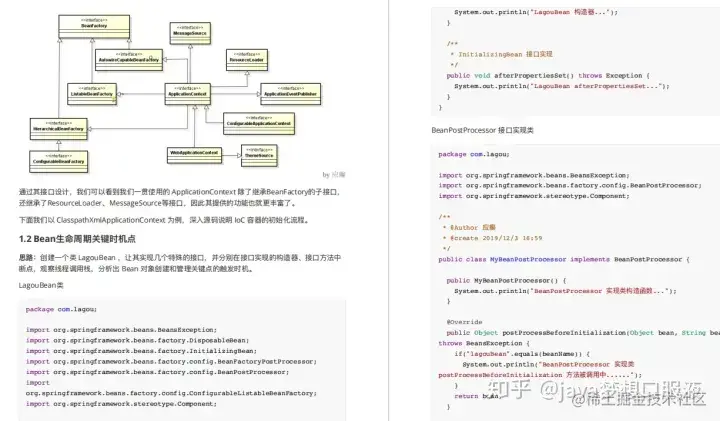Click the import line ending with "DisposableBean;"
Screen dimensions: 720x421
137,340
